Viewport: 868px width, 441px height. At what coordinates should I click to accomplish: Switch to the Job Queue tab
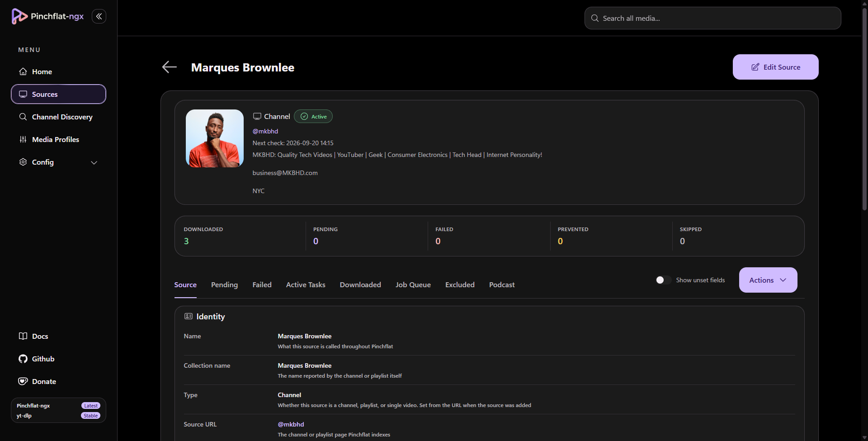click(413, 285)
